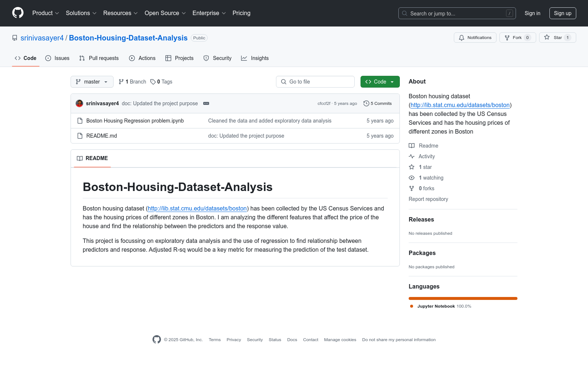The height and width of the screenshot is (368, 588).
Task: Click the book icon in README header
Action: (80, 158)
